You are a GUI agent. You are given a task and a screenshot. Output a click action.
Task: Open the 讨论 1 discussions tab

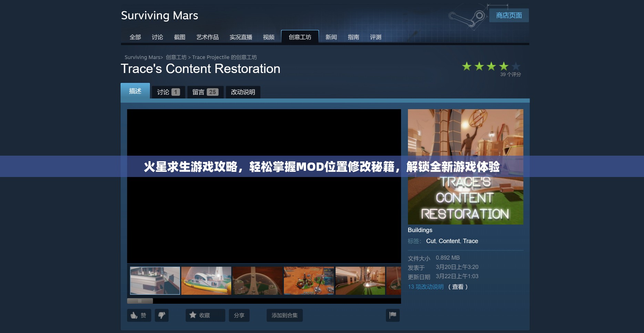click(x=168, y=92)
